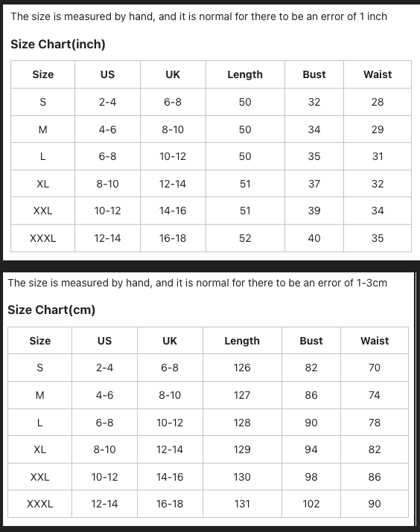The image size is (420, 532).
Task: Click the waist value 28 cell
Action: click(x=378, y=102)
